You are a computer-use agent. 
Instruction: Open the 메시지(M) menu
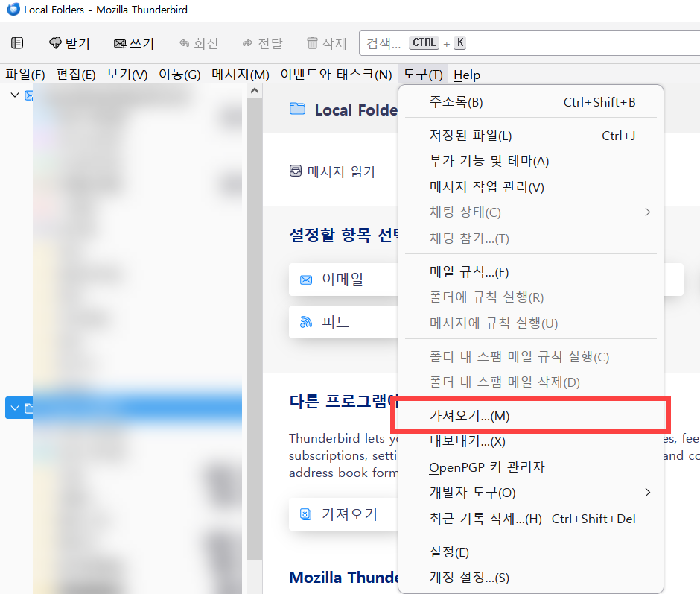point(241,75)
